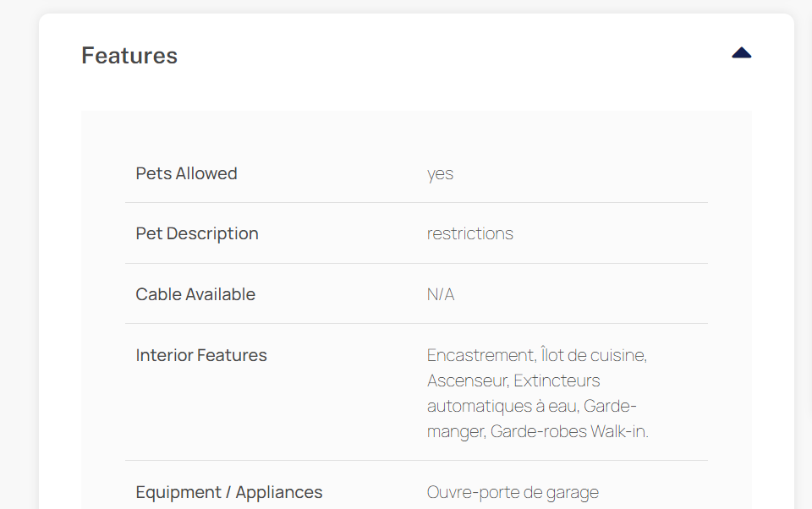Click the word 'Description' in Pet Description
The width and height of the screenshot is (812, 509).
tap(212, 233)
